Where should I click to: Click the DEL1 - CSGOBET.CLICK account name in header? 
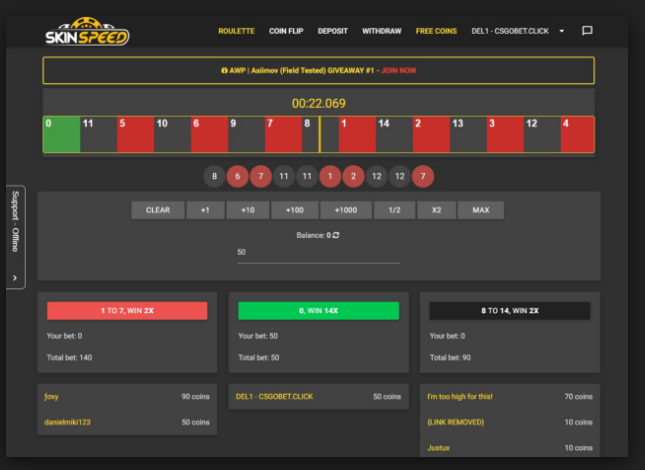[510, 31]
